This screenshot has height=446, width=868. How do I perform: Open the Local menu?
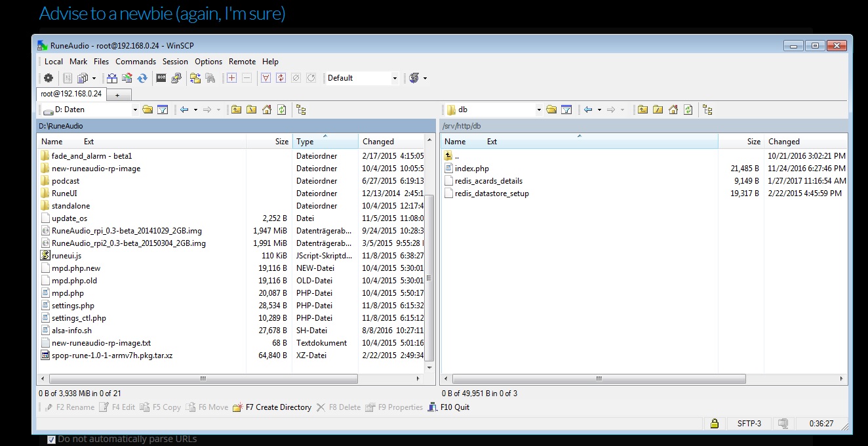pyautogui.click(x=54, y=62)
